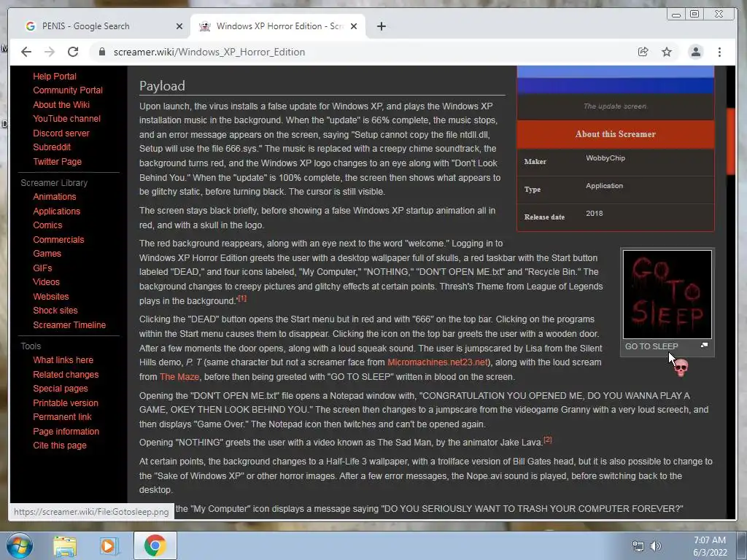The width and height of the screenshot is (747, 560).
Task: Open the Printable version link
Action: [x=65, y=402]
